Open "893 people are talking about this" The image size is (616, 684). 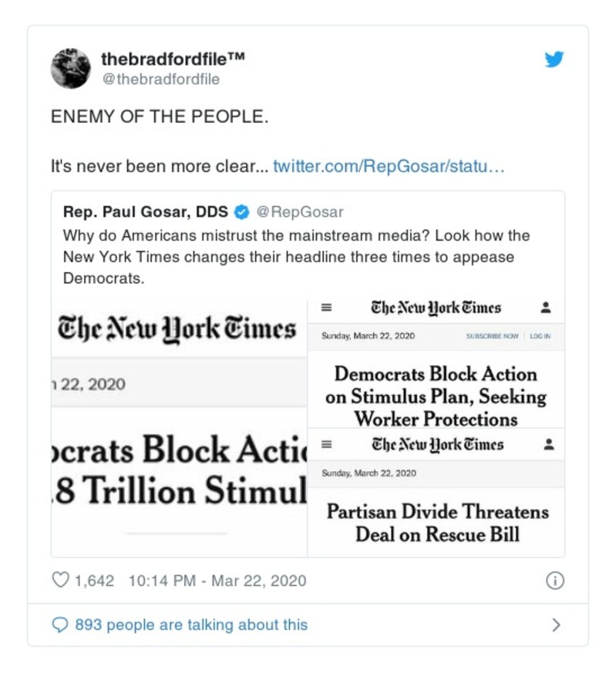(190, 625)
